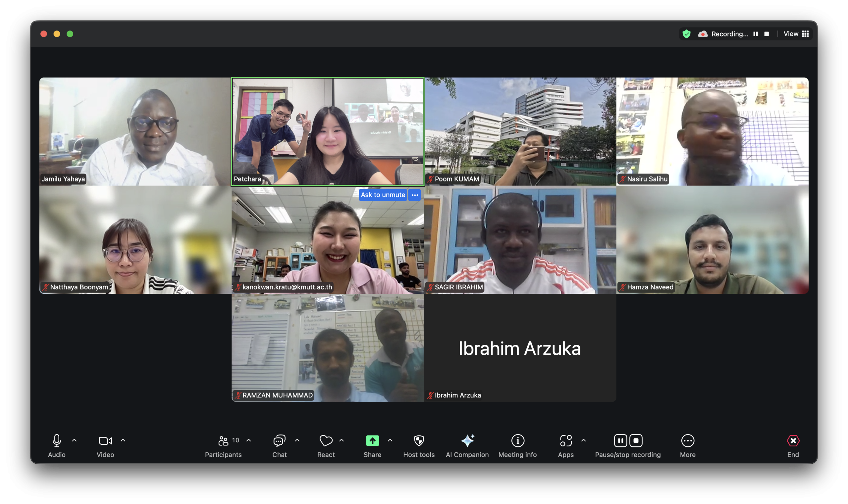Click the Meeting info icon

pyautogui.click(x=517, y=441)
